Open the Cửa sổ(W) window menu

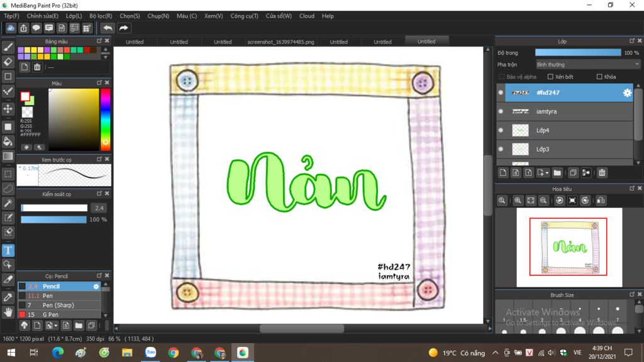coord(279,16)
